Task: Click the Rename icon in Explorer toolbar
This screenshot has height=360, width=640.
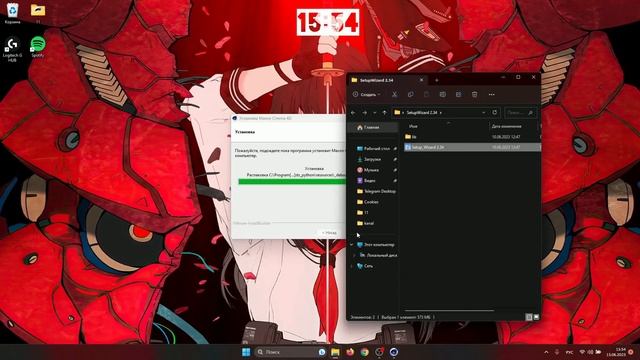Action: click(442, 94)
